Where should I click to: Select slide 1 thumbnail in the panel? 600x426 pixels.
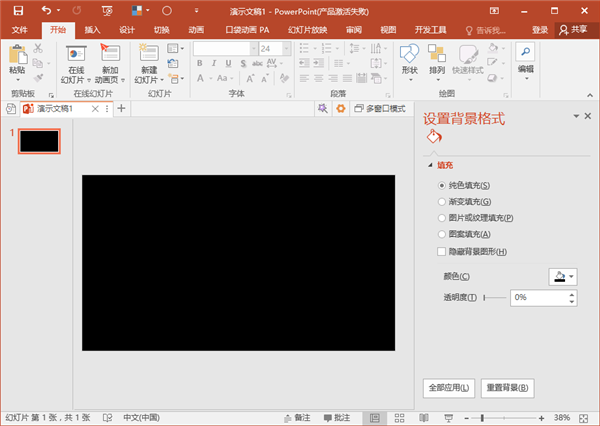[x=39, y=141]
